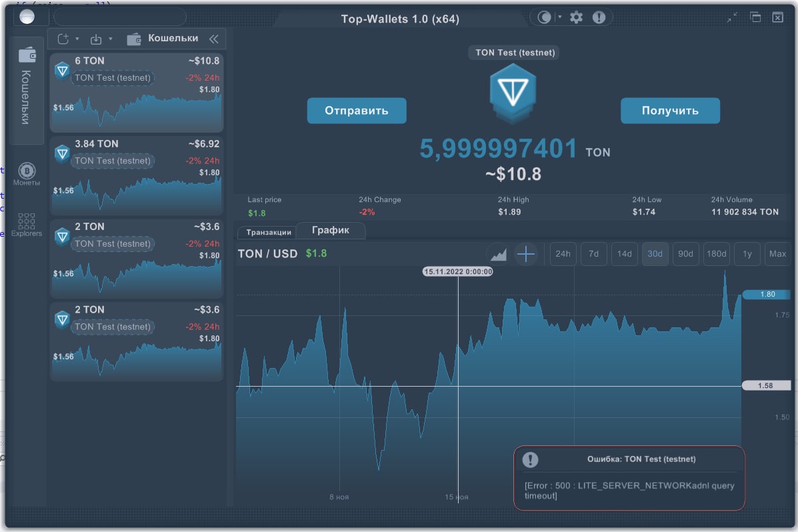This screenshot has width=798, height=532.
Task: Toggle the area chart type icon
Action: coord(498,253)
